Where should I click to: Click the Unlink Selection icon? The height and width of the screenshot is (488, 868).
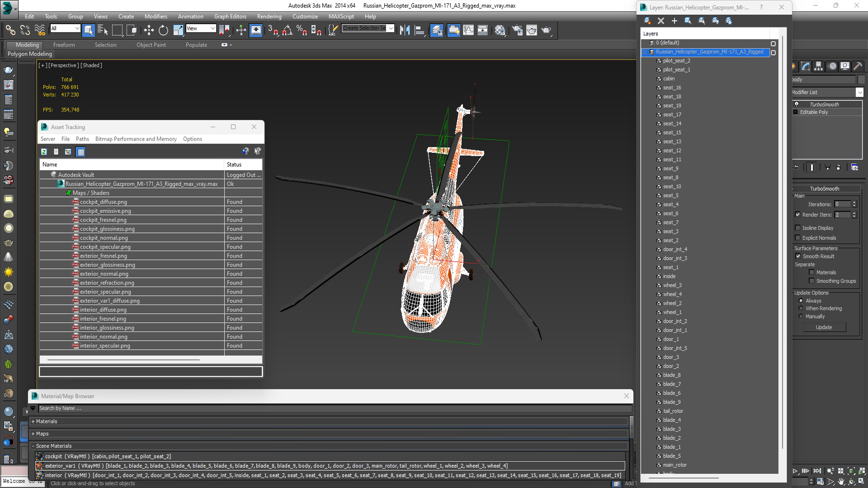point(25,30)
